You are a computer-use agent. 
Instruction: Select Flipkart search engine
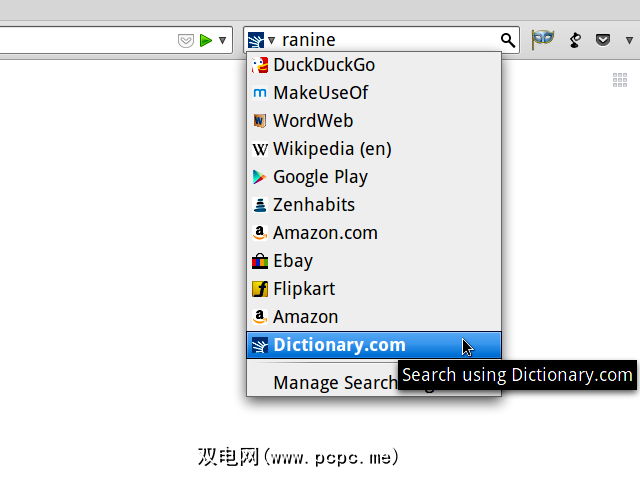tap(374, 289)
